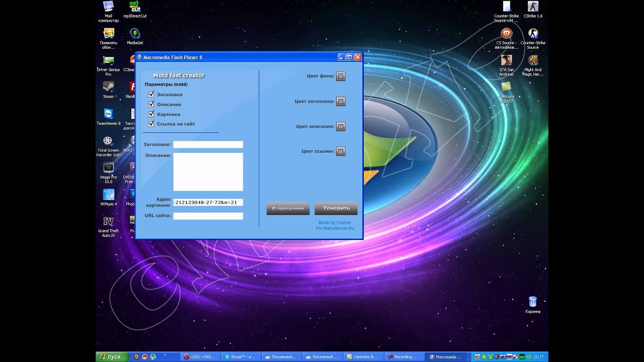Switch to the Skype taskbar item
Viewport: 644px width, 362px height.
coord(240,357)
